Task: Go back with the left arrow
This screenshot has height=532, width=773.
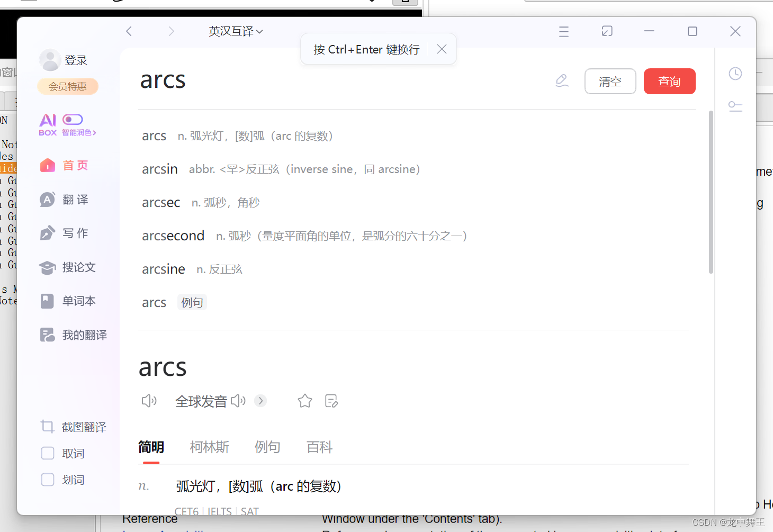Action: click(x=129, y=31)
